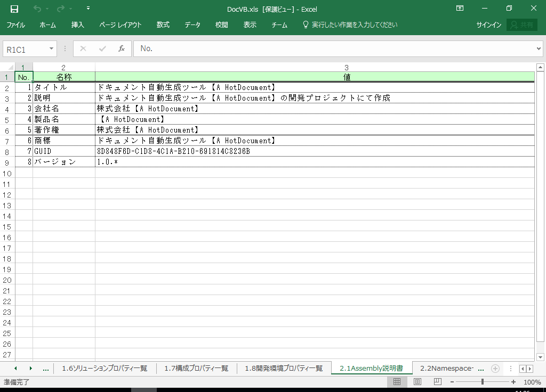This screenshot has height=392, width=546.
Task: Open the Undo history dropdown arrow
Action: point(47,9)
